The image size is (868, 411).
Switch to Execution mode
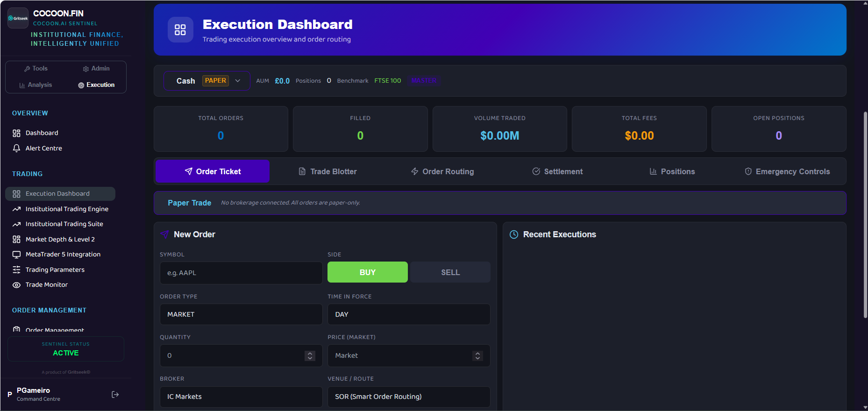96,85
